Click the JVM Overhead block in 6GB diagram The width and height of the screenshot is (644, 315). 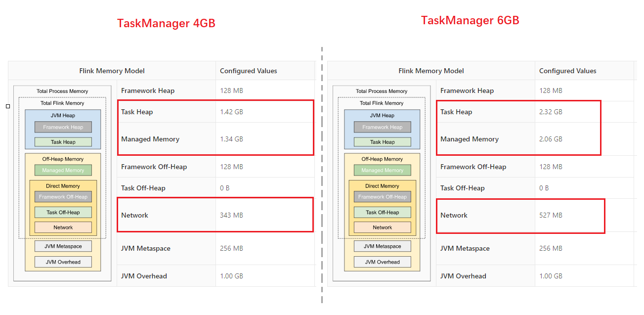pos(382,262)
